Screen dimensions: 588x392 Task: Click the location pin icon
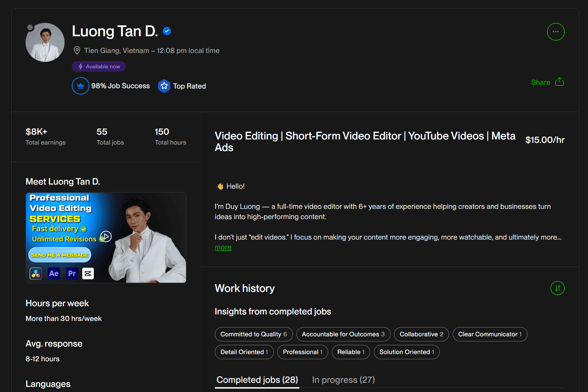coord(77,51)
